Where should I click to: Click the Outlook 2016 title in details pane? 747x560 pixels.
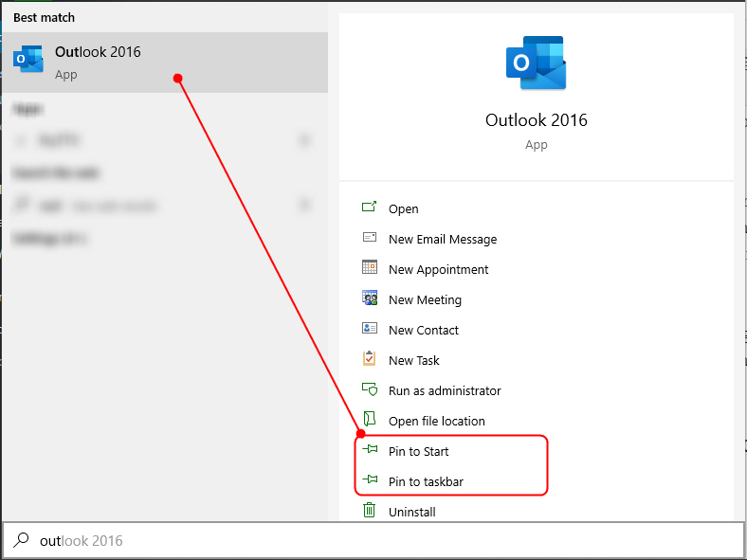(x=536, y=120)
